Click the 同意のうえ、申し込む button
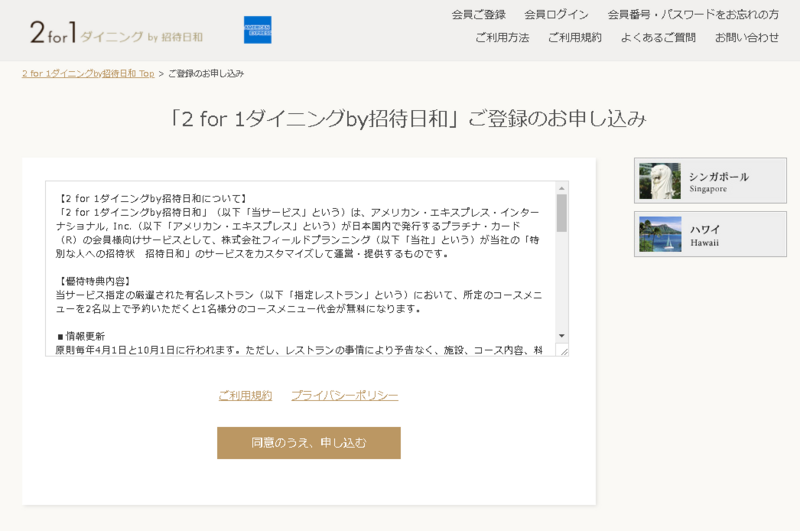The image size is (800, 531). pos(309,443)
